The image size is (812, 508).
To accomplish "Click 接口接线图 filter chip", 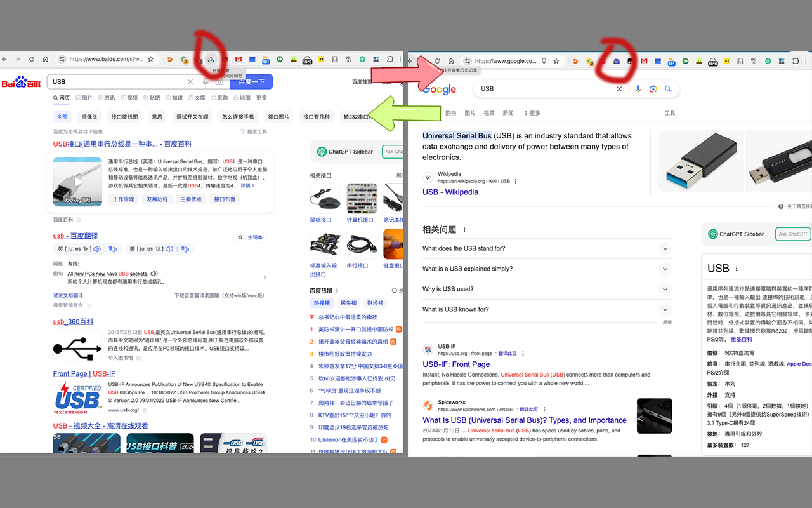I will click(x=124, y=117).
